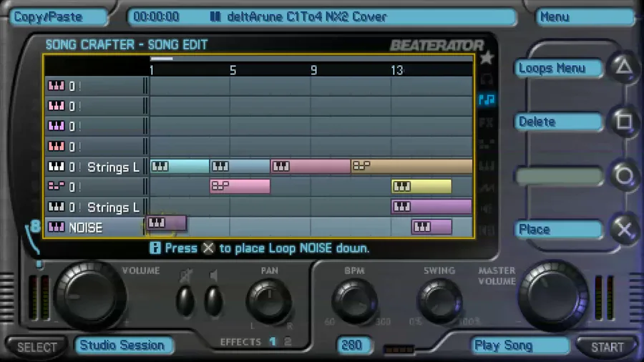Viewport: 644px width, 362px height.
Task: Click bar marker 5 on timeline
Action: [x=233, y=71]
